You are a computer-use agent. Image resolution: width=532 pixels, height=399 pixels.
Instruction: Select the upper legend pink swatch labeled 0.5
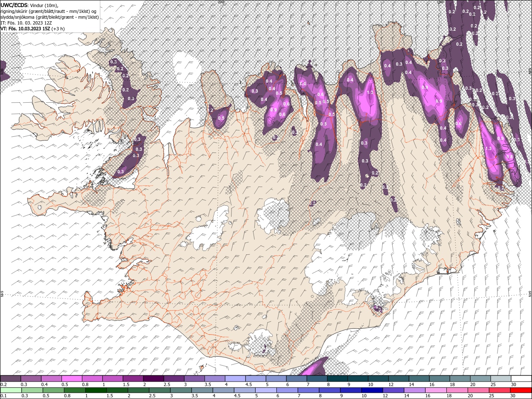[72, 378]
